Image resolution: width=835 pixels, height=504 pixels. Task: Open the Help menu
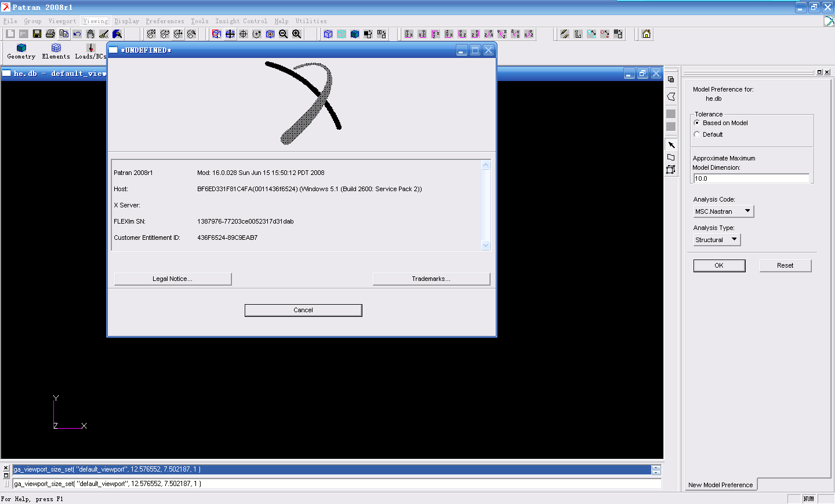pos(281,21)
